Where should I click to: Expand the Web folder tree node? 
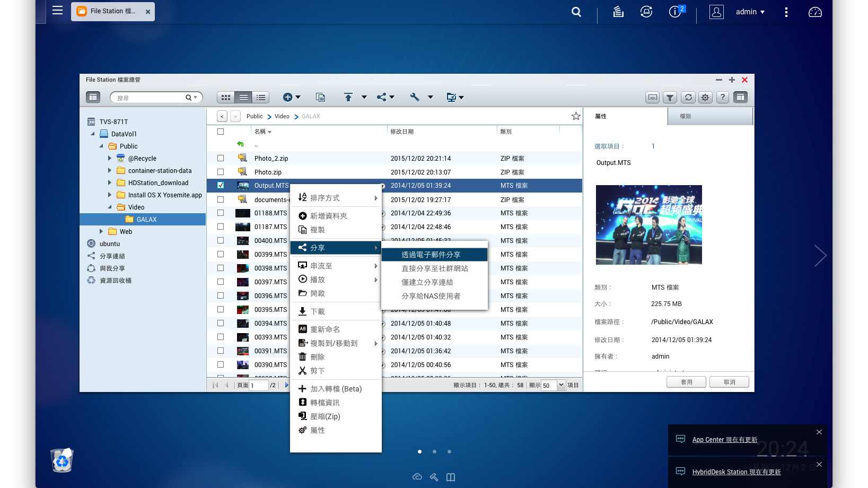[101, 231]
